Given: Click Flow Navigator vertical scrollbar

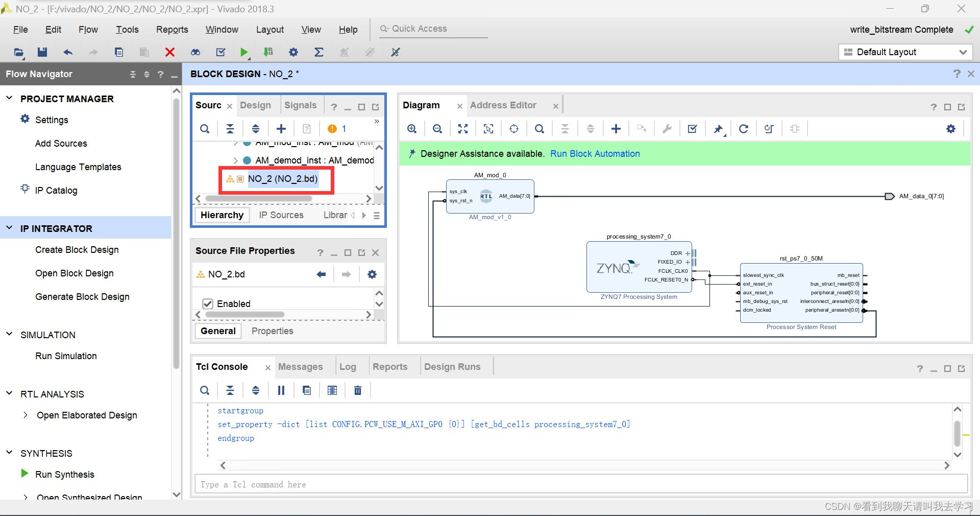Looking at the screenshot, I should point(177,232).
